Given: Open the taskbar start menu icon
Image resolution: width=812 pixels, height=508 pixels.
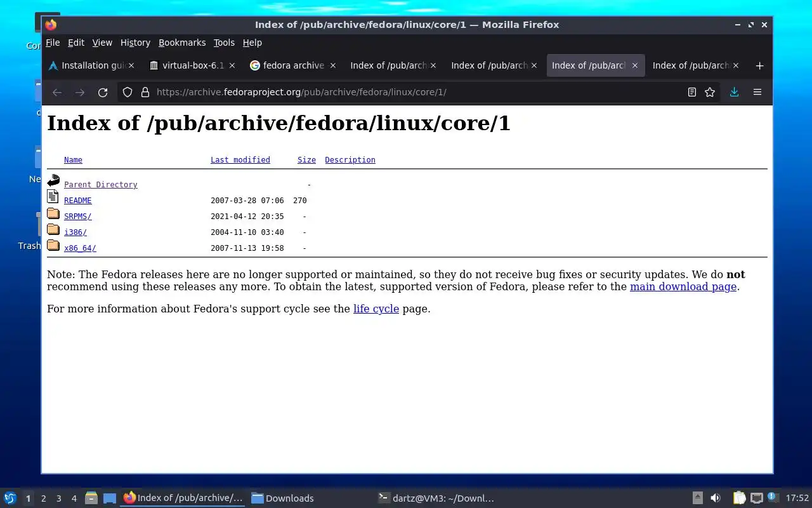Looking at the screenshot, I should [x=10, y=498].
